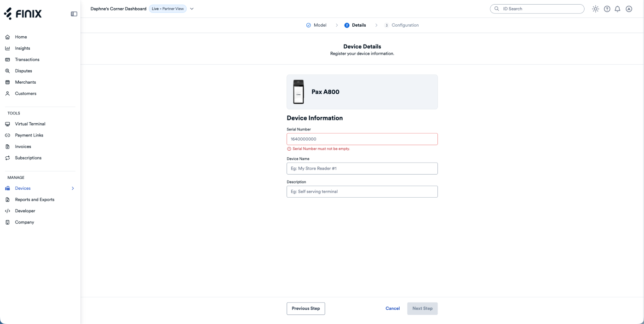Screen dimensions: 644x324
Task: Click the Devices icon in sidebar
Action: 7,188
